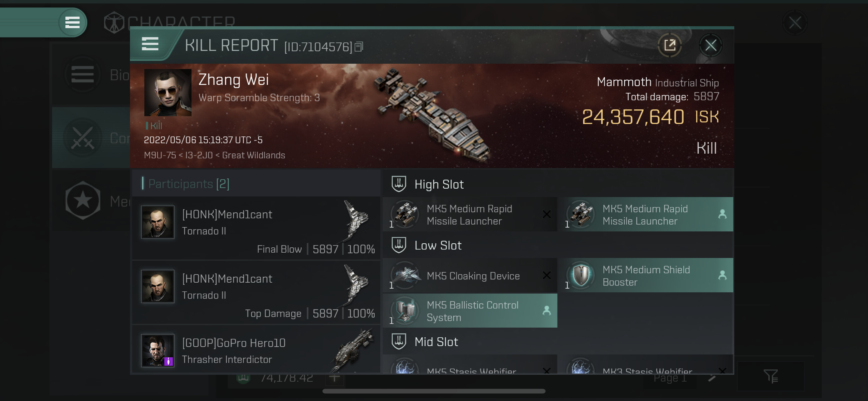
Task: Click the High Slot section icon
Action: click(x=399, y=184)
